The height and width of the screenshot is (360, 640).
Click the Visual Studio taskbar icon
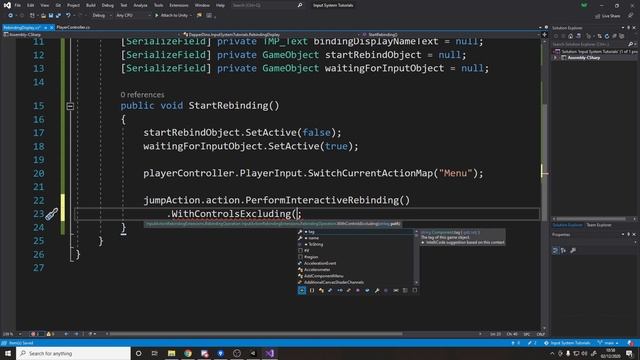[x=269, y=353]
